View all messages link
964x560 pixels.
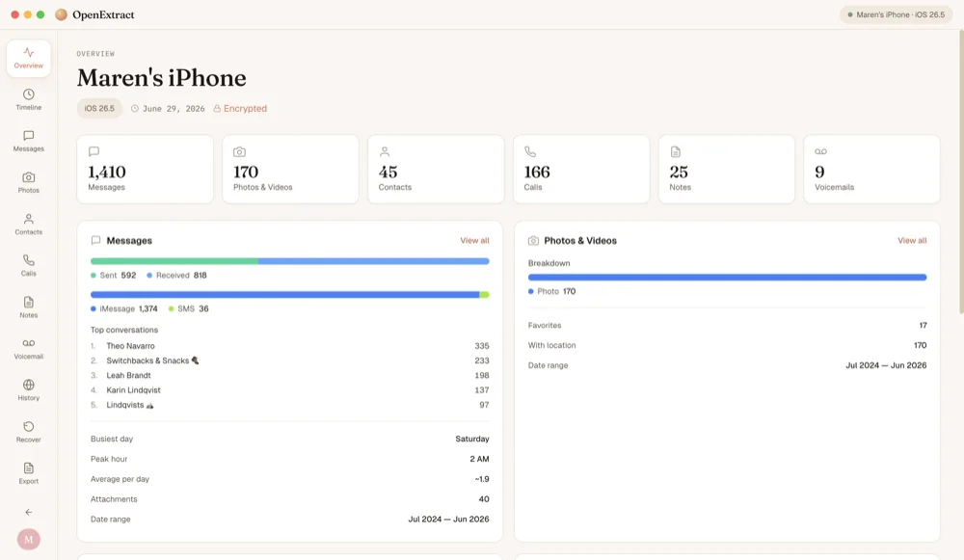coord(474,240)
